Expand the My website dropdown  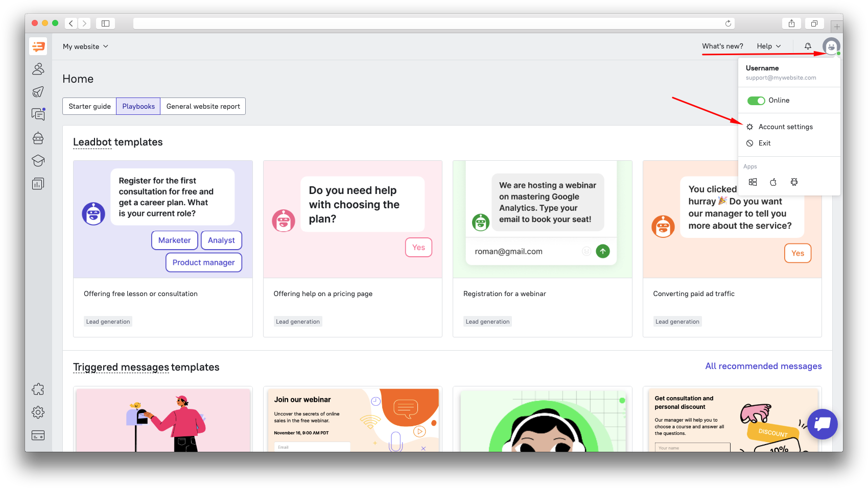85,46
